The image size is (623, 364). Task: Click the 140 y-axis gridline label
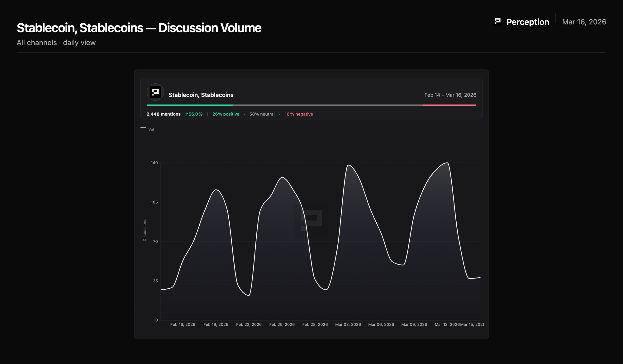154,163
